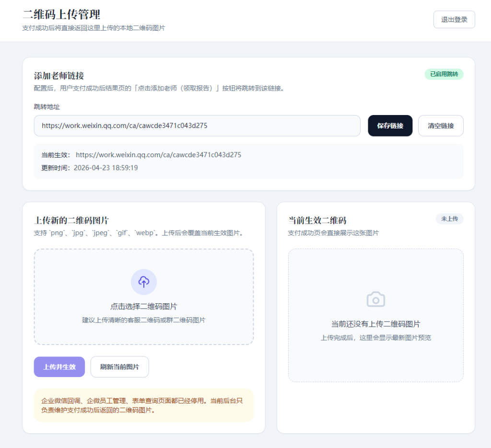This screenshot has width=491, height=448.
Task: Click the 上传新的二维码图片 section heading
Action: click(x=71, y=220)
